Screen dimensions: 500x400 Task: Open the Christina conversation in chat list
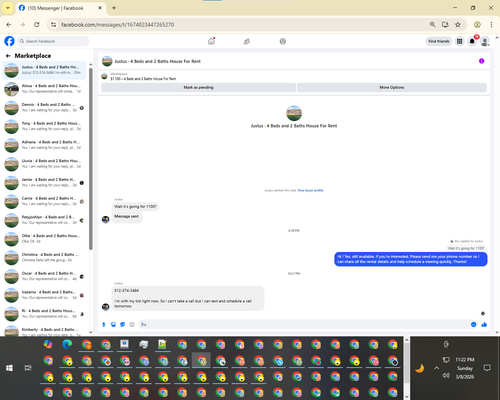(44, 257)
